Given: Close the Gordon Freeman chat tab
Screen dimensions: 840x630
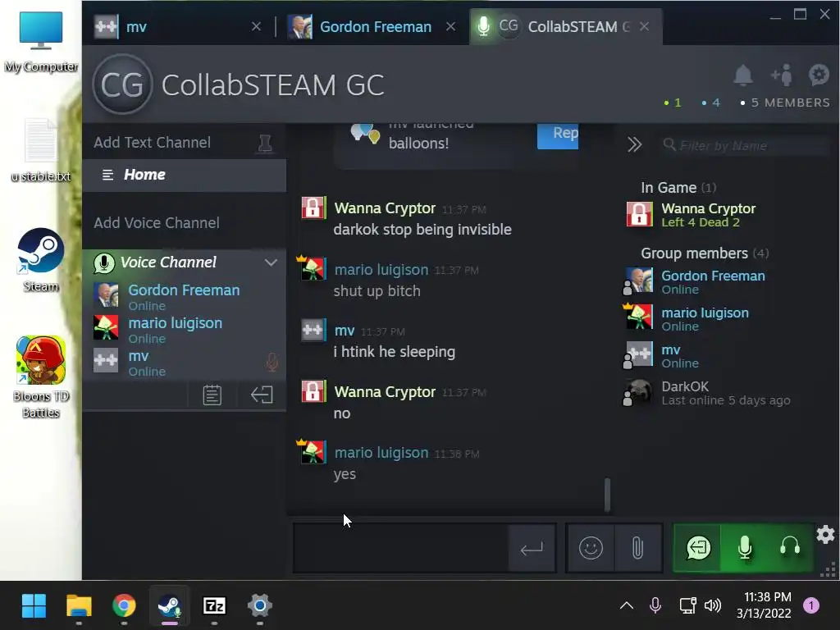Looking at the screenshot, I should [450, 26].
